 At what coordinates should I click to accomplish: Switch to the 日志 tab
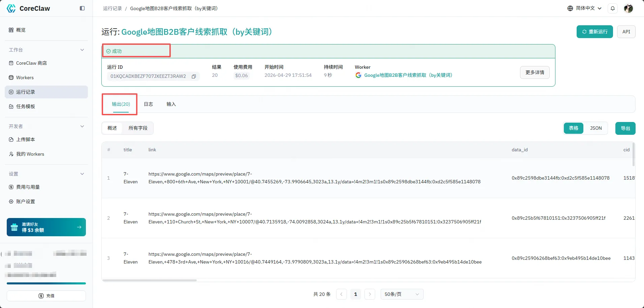tap(149, 104)
